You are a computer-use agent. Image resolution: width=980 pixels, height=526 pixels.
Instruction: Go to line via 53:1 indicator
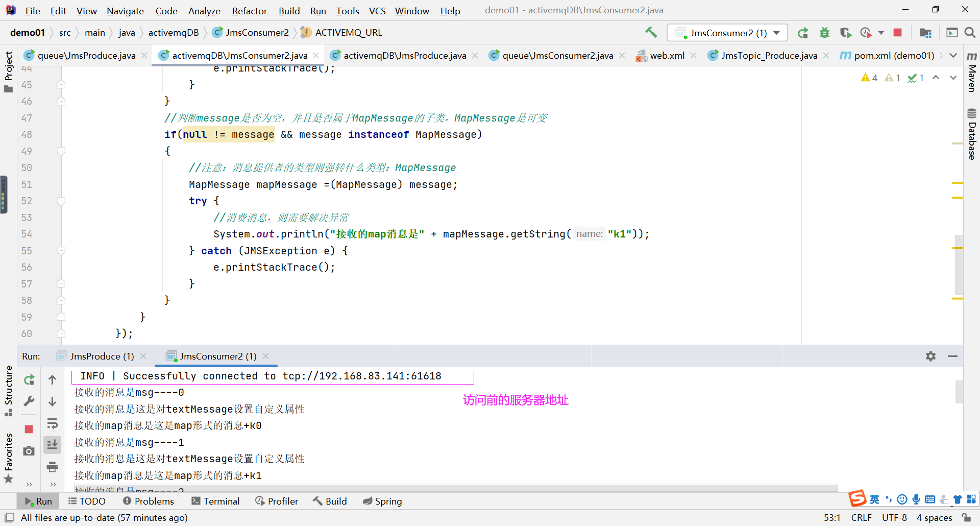(x=832, y=517)
